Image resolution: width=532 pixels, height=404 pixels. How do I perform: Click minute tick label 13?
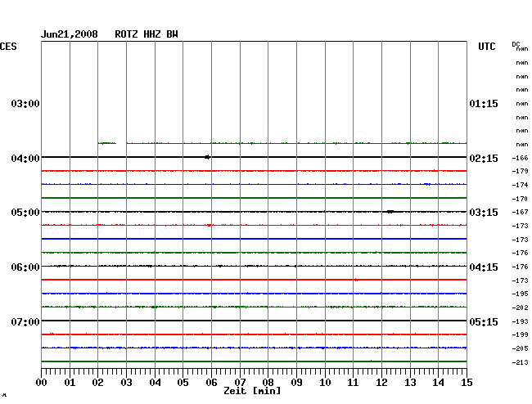410,383
